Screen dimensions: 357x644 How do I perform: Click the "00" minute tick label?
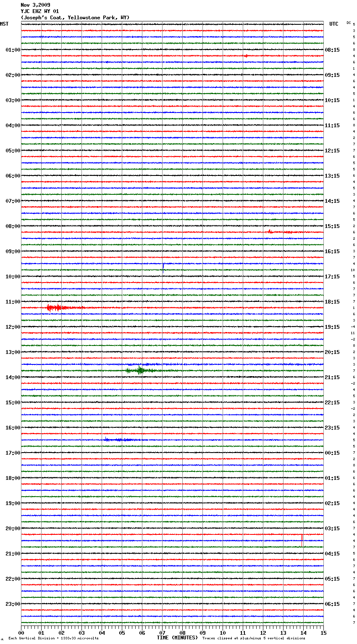(21, 633)
